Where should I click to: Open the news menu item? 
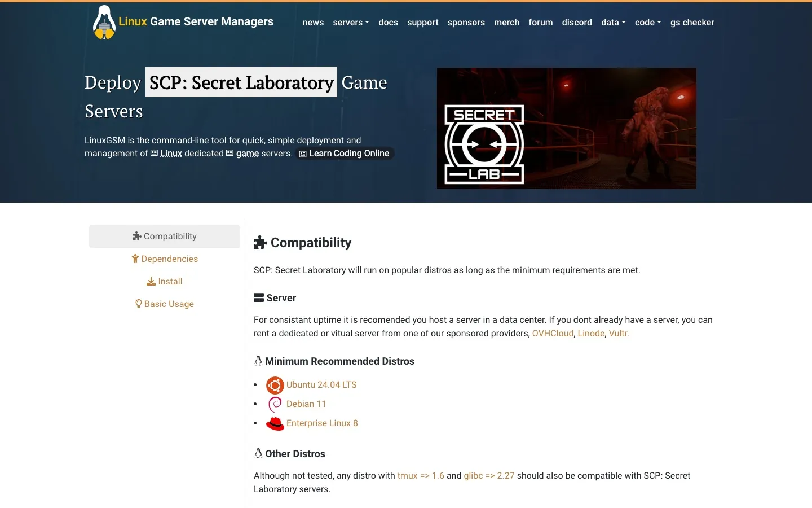[313, 23]
